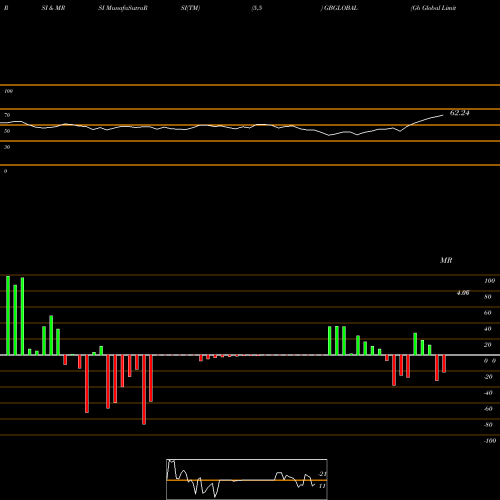Click the '11' value in mini chart
The width and height of the screenshot is (500, 500).
click(x=322, y=486)
